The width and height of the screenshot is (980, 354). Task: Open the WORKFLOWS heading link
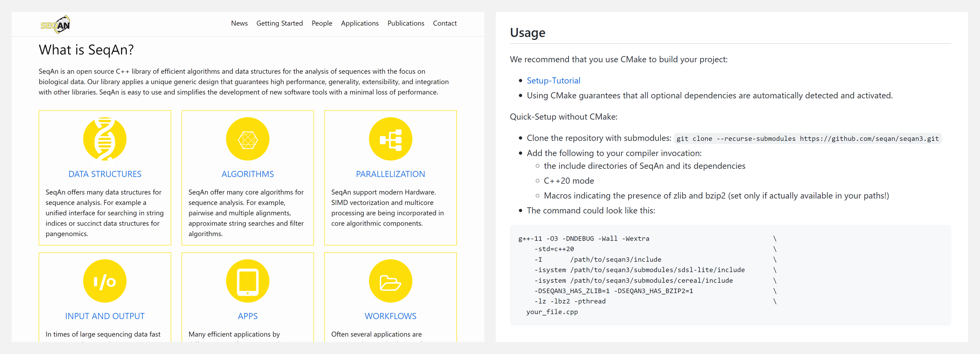click(390, 316)
